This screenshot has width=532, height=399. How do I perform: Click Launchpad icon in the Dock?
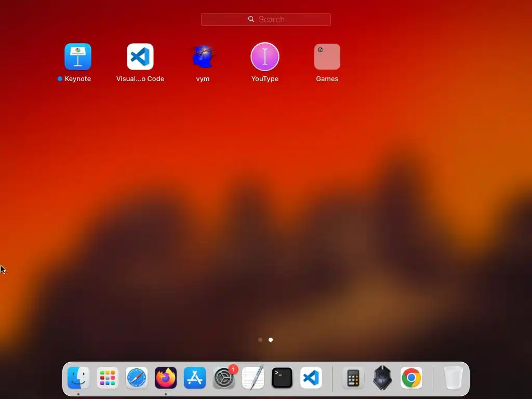click(x=108, y=378)
